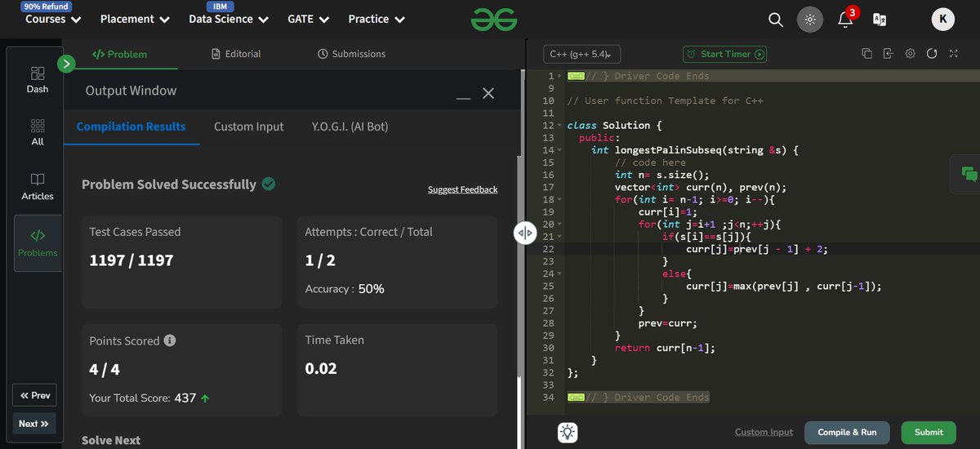Click the Suggest Feedback link

(462, 189)
